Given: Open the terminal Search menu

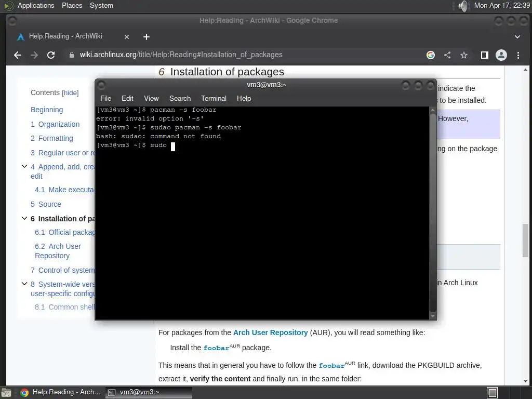Looking at the screenshot, I should pyautogui.click(x=180, y=98).
